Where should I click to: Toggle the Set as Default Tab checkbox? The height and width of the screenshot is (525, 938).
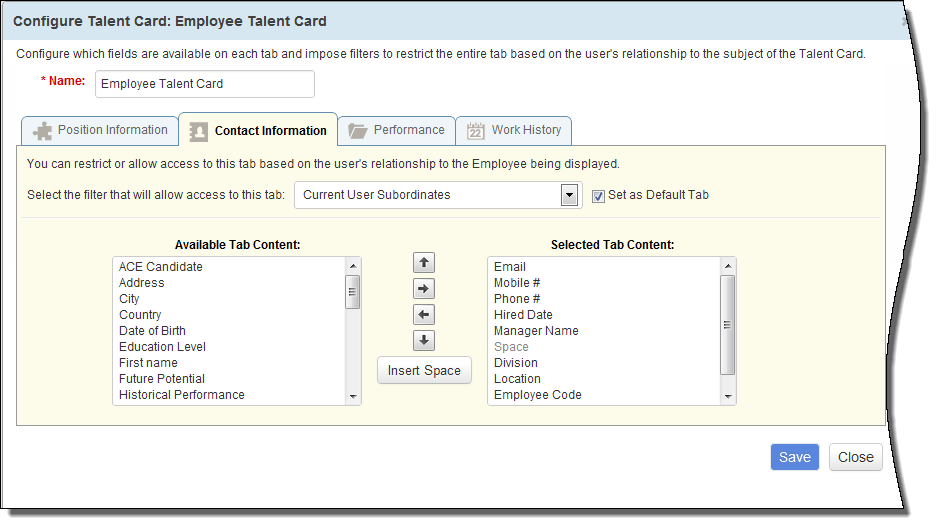[598, 196]
